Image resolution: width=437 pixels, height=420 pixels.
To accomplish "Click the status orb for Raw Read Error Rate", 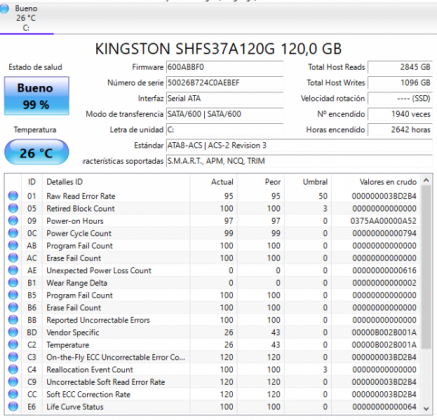I will point(13,196).
